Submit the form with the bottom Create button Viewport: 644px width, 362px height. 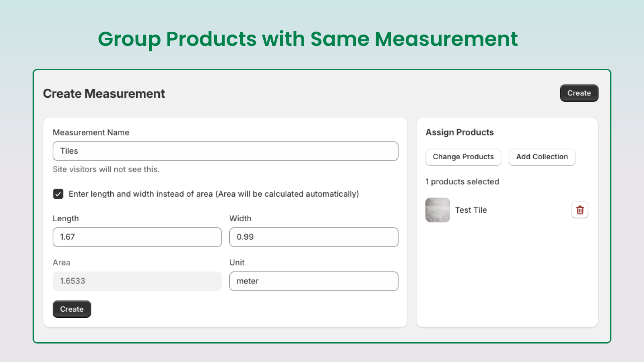click(72, 309)
